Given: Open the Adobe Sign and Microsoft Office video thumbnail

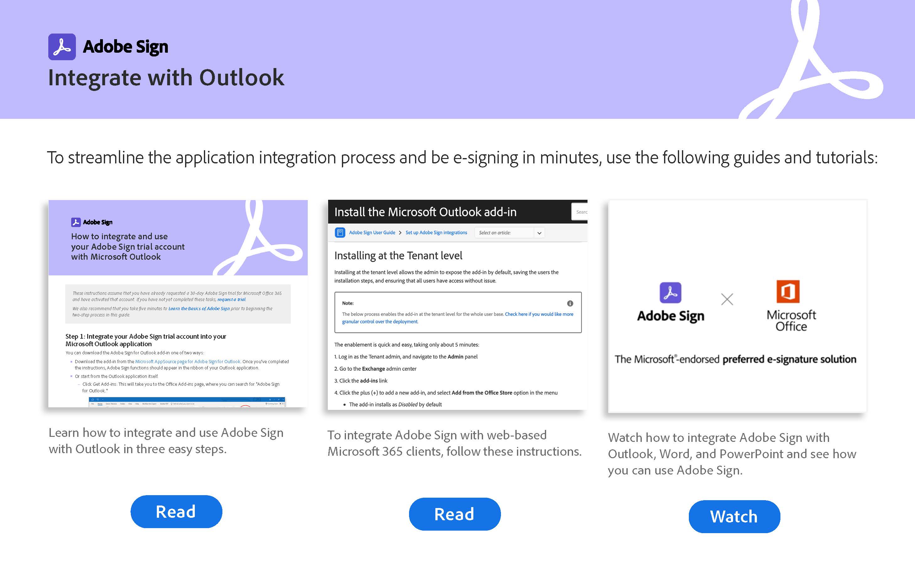Looking at the screenshot, I should 737,306.
